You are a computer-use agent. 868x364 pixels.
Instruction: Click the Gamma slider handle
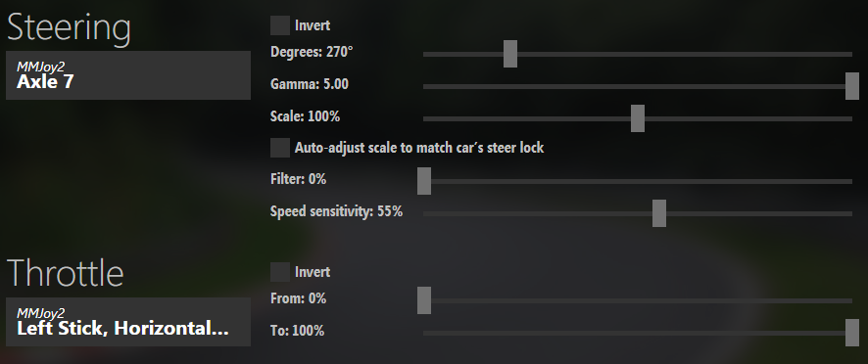[x=852, y=86]
